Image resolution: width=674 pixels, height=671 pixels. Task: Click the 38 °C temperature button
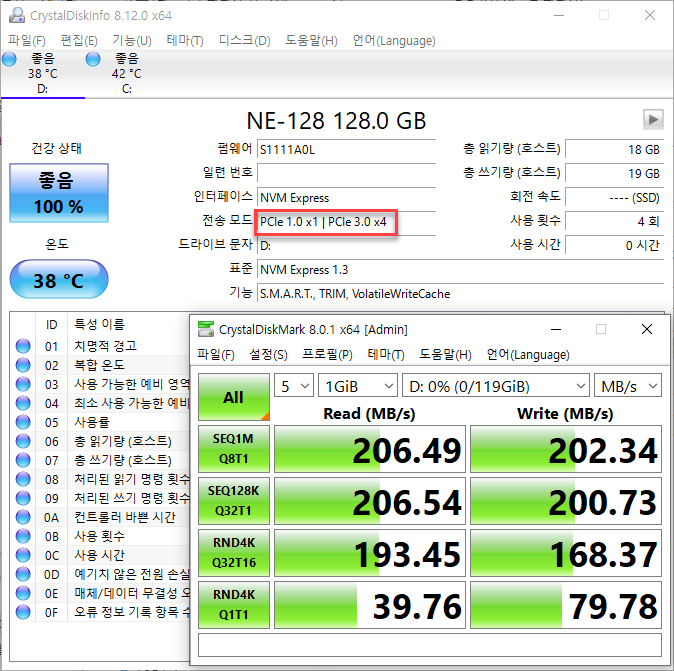(59, 279)
